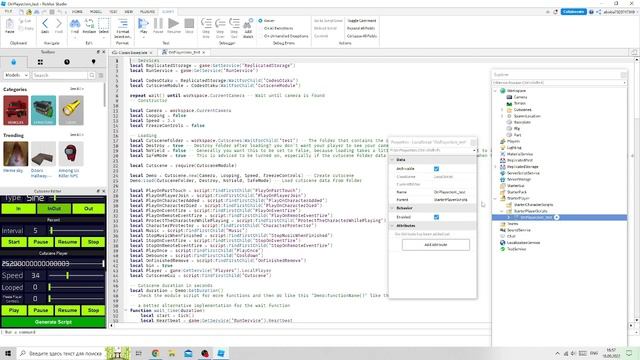Collapse the Attributes section in Properties
Viewport: 640px width, 360px height.
[x=393, y=226]
